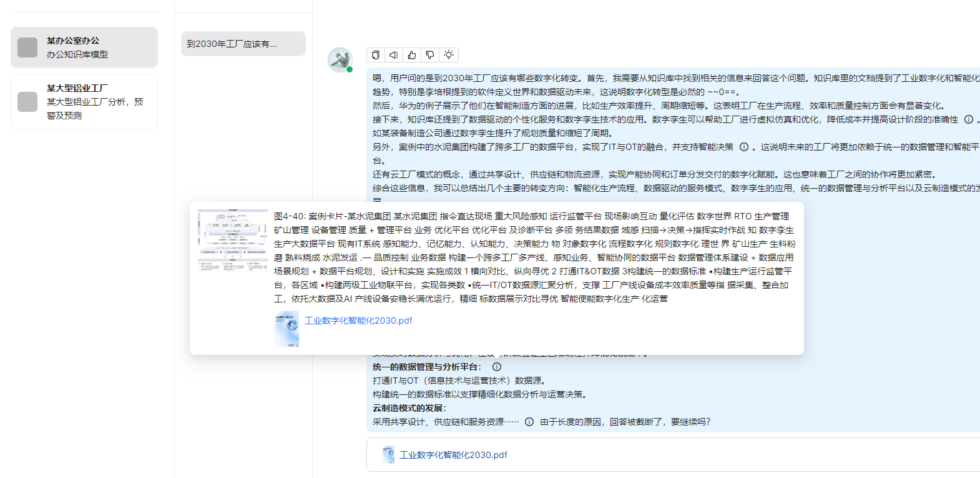Copy the assistant's response with the copy icon
The width and height of the screenshot is (980, 478).
(376, 55)
